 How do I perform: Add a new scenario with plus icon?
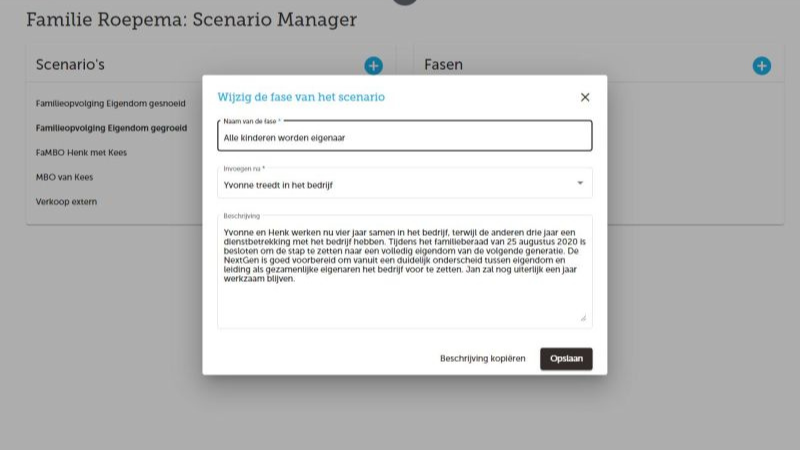tap(373, 66)
